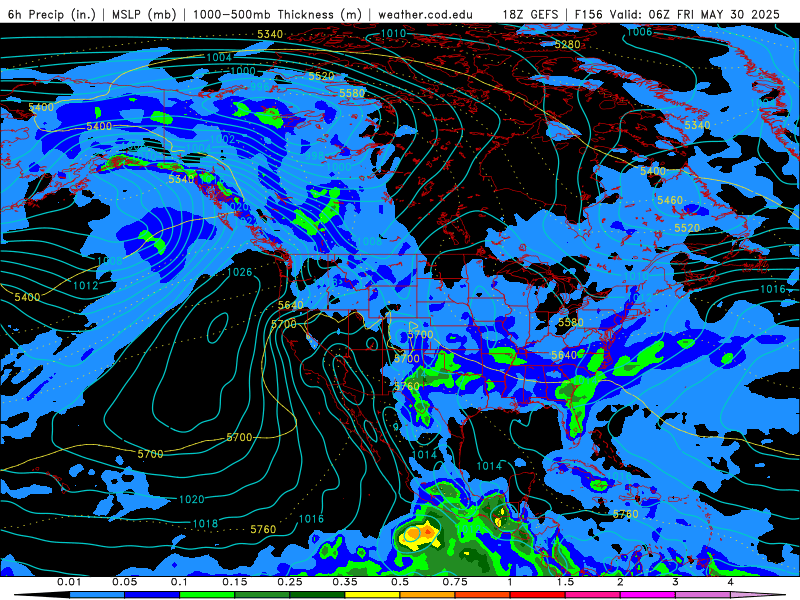800x600 pixels.
Task: Click the 1006 isobar label
Action: coord(639,32)
